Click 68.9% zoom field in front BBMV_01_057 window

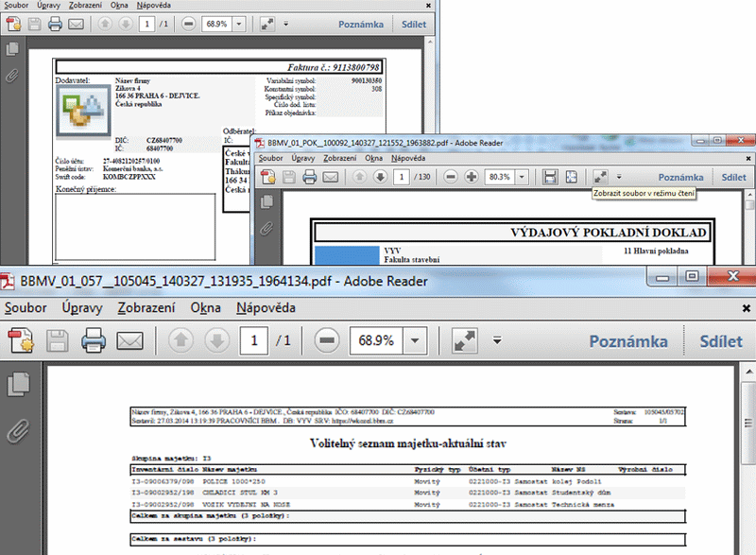pyautogui.click(x=376, y=341)
